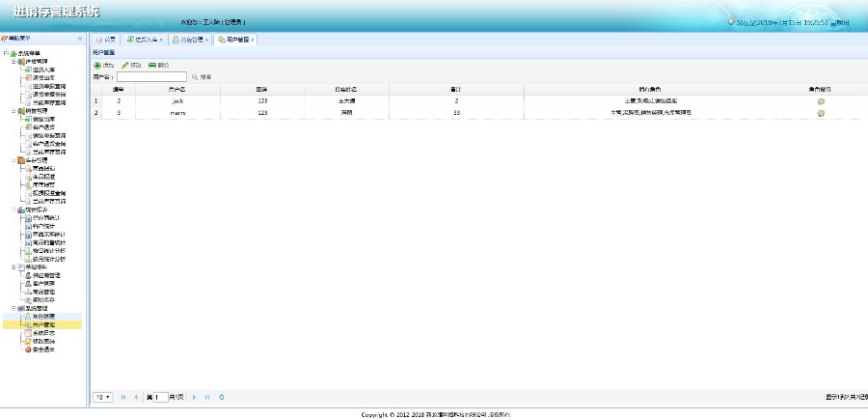Collapse the navigation menu sidebar panel
This screenshot has width=868, height=420.
[80, 39]
